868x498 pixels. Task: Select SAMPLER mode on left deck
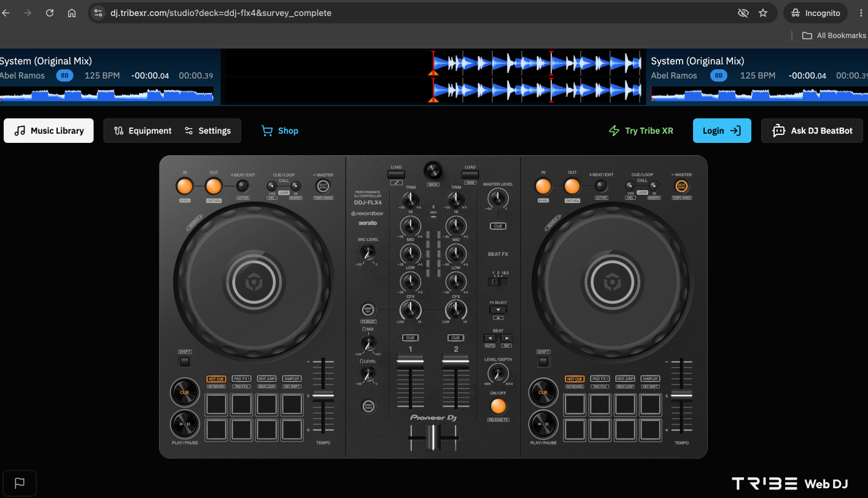pos(292,379)
